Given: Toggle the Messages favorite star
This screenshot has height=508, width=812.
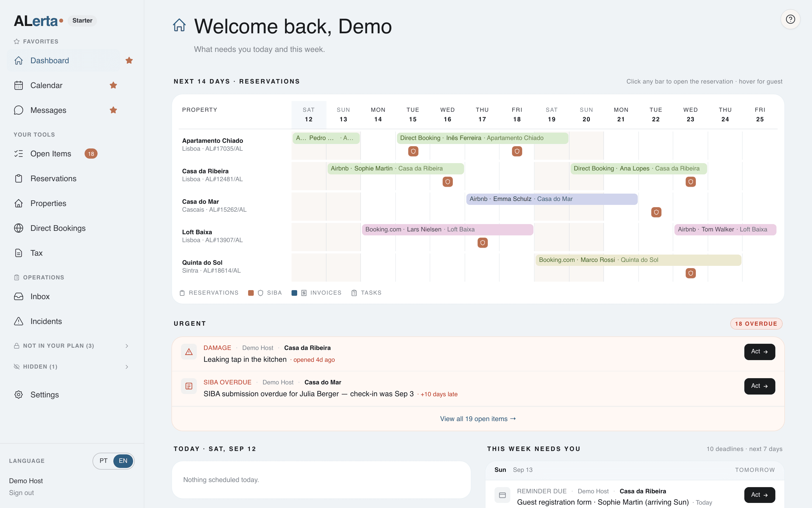Looking at the screenshot, I should pyautogui.click(x=113, y=110).
